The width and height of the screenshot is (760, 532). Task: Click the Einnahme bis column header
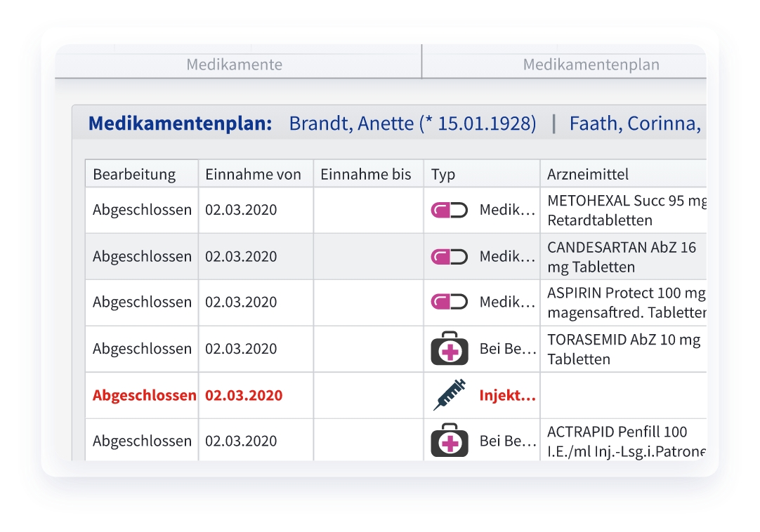[366, 174]
